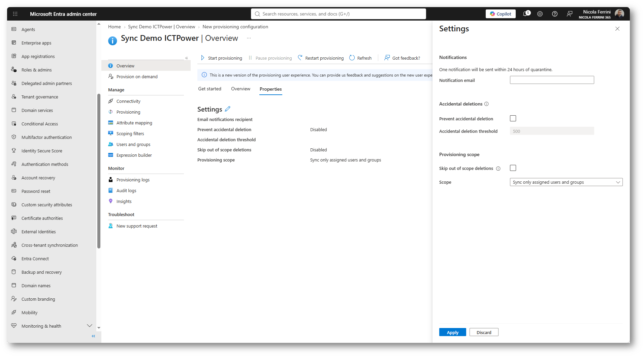Click the Enterprise apps sidebar icon

(14, 43)
